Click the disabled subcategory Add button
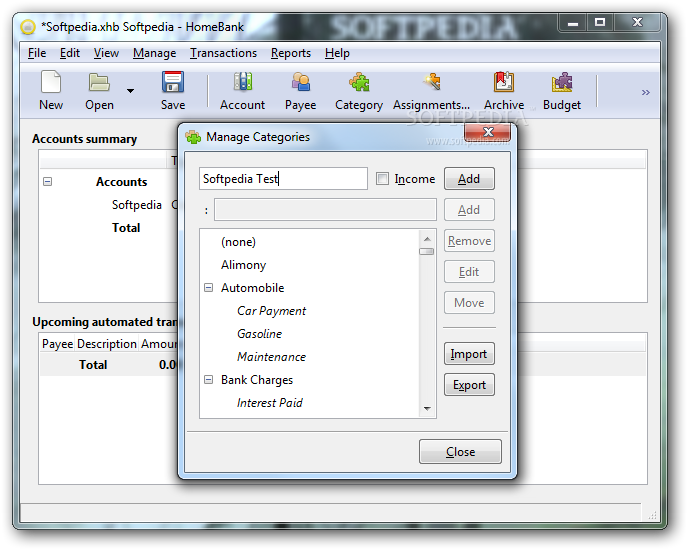 pos(469,210)
